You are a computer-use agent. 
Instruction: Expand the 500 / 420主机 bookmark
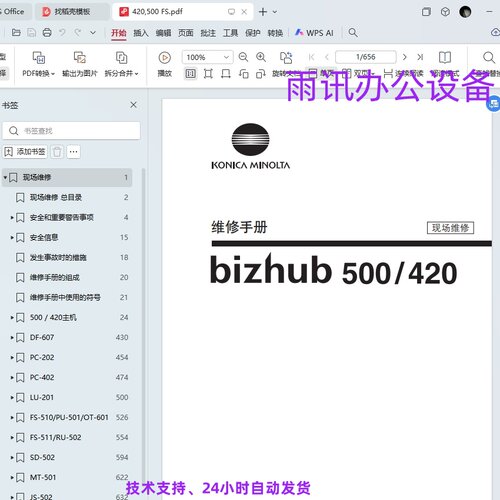tap(12, 318)
